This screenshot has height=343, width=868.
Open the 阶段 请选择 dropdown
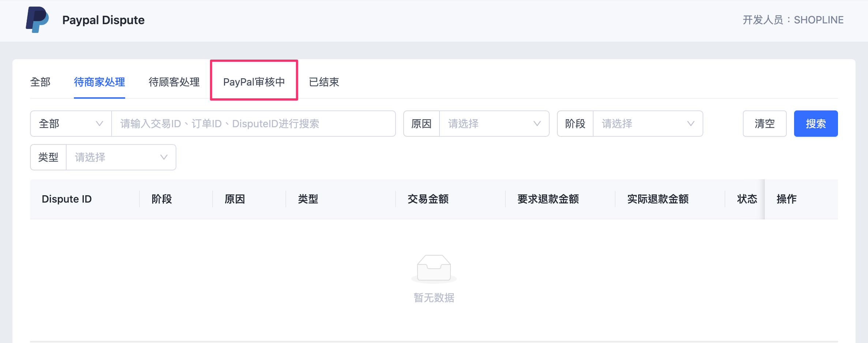[x=648, y=124]
